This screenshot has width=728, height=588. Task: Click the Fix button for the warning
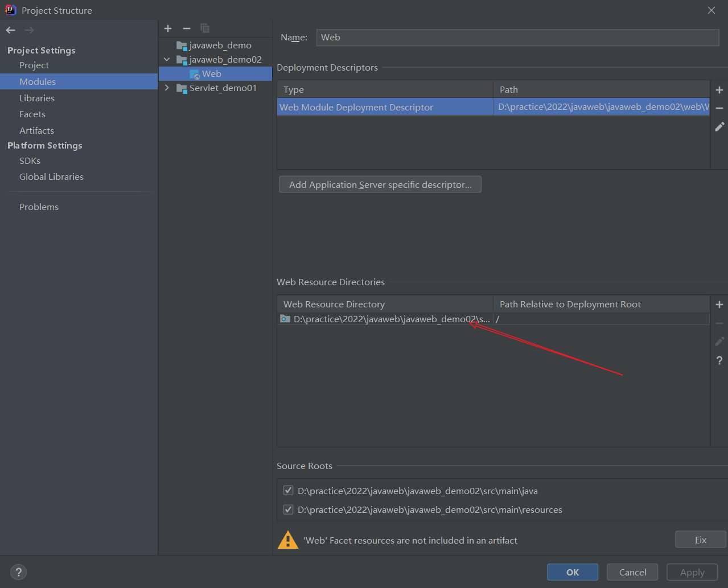pyautogui.click(x=700, y=540)
